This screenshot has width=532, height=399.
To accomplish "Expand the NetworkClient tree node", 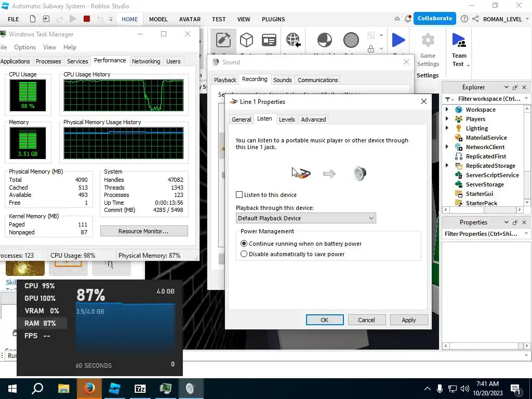I will (x=447, y=147).
